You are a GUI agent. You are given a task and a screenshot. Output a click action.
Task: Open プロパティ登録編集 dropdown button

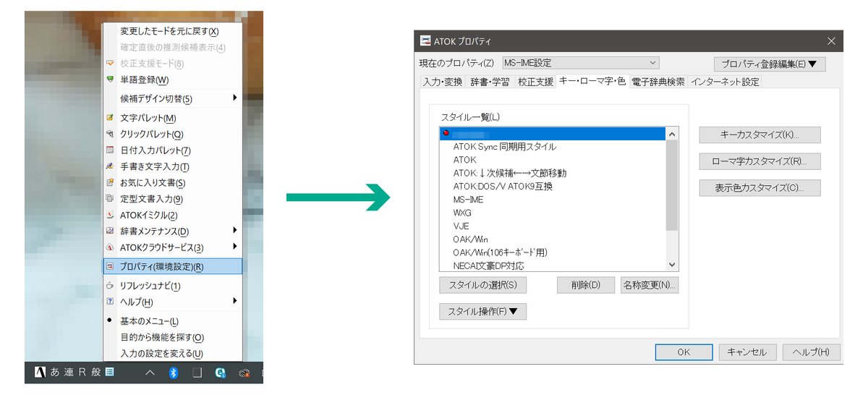pyautogui.click(x=769, y=64)
